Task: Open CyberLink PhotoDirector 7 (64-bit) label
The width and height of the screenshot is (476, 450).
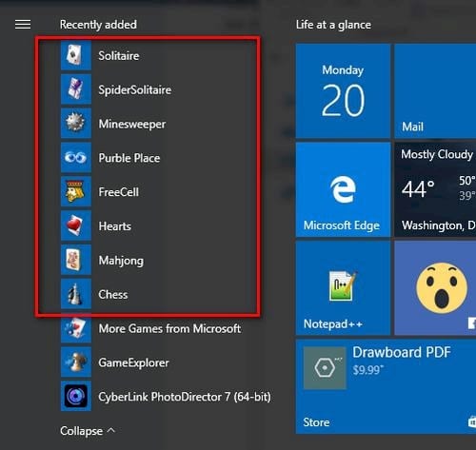Action: point(185,397)
